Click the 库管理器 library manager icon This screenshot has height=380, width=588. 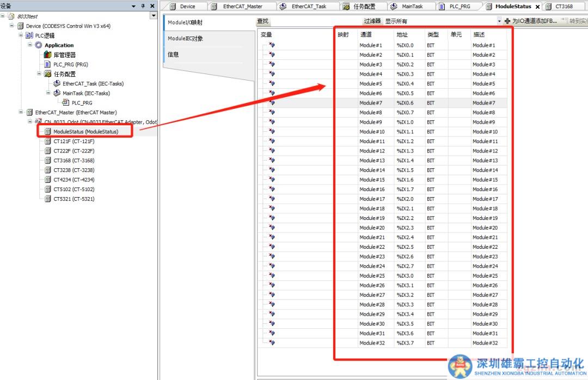tap(48, 55)
